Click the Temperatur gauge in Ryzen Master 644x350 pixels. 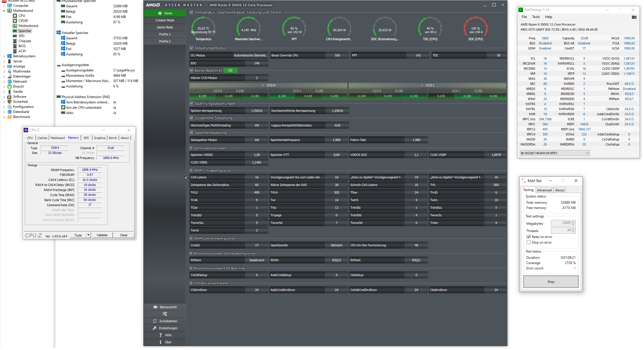pyautogui.click(x=203, y=29)
